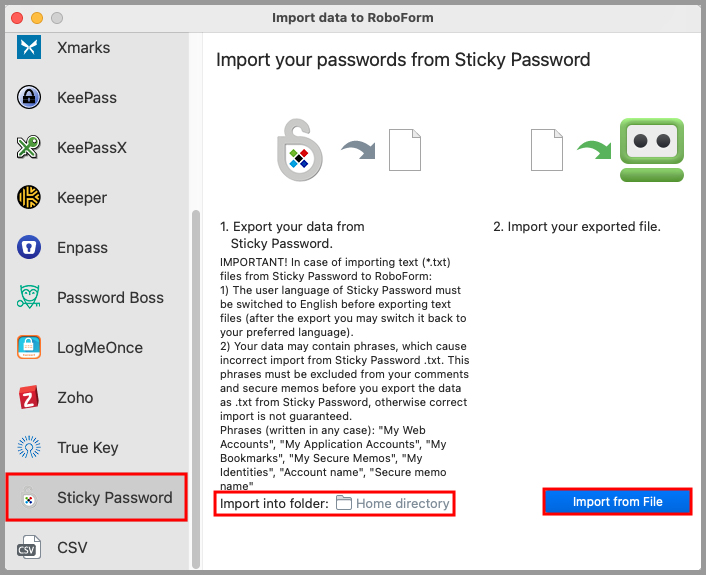Choose the LogMeOnce list entry label
706x575 pixels.
100,347
